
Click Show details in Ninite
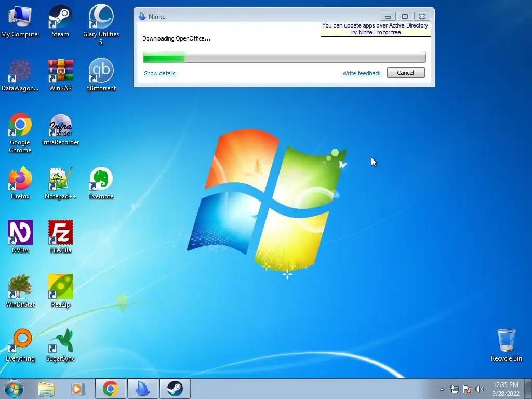pos(159,73)
